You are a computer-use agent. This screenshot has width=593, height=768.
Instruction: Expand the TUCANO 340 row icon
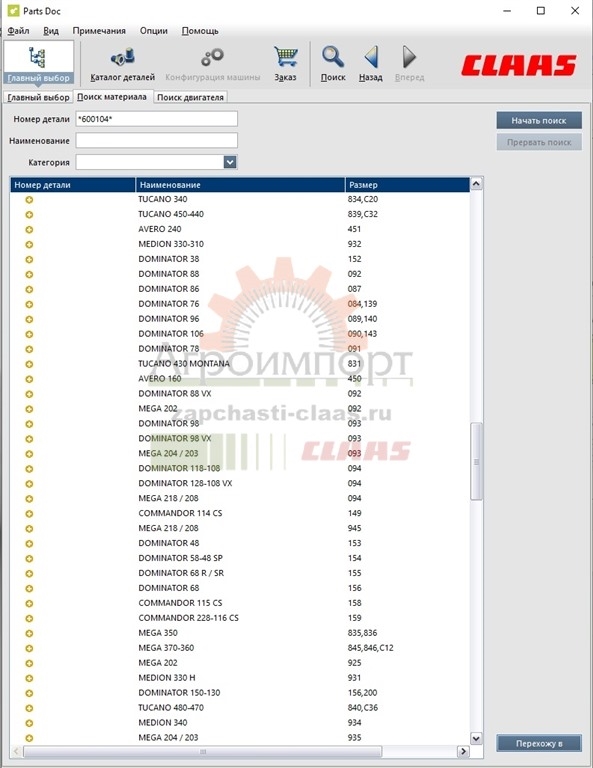29,199
